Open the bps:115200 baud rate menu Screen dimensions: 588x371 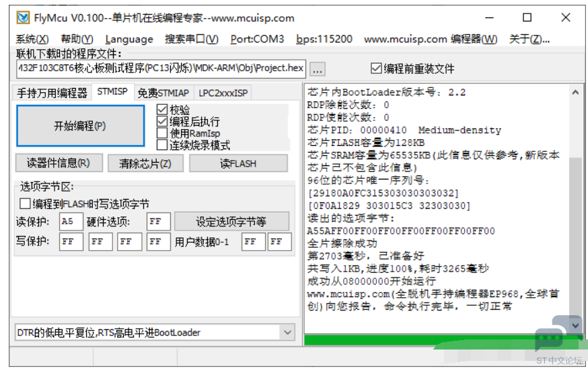pyautogui.click(x=324, y=39)
